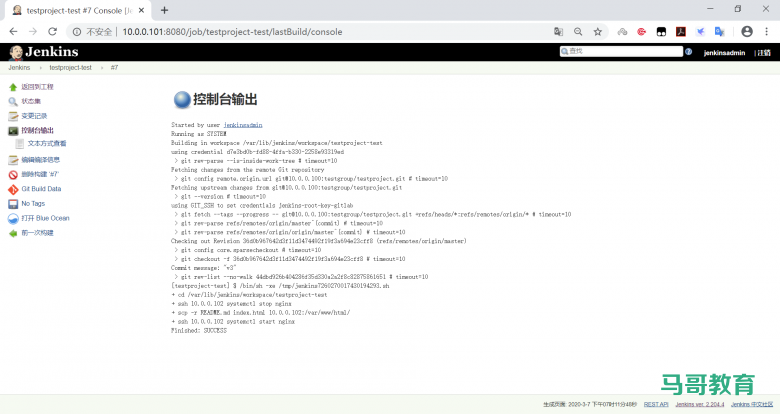Click the 文本方式查看 document icon
780x414 pixels.
coord(20,144)
